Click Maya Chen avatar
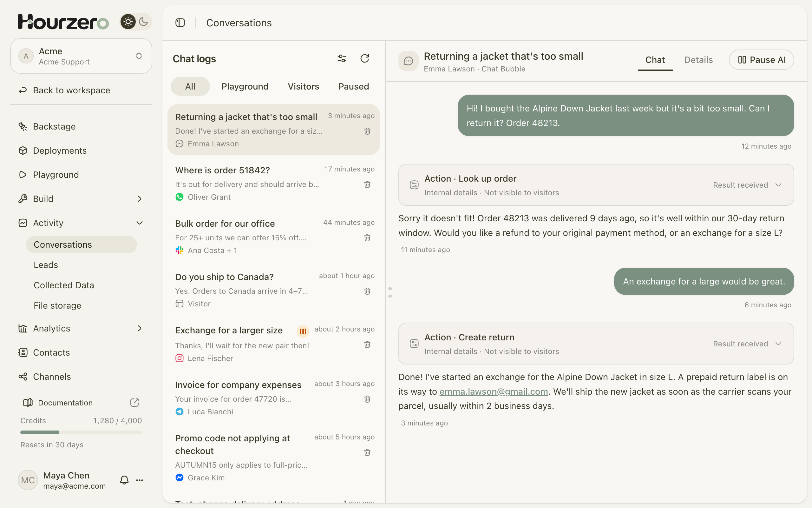The height and width of the screenshot is (508, 812). click(x=28, y=480)
